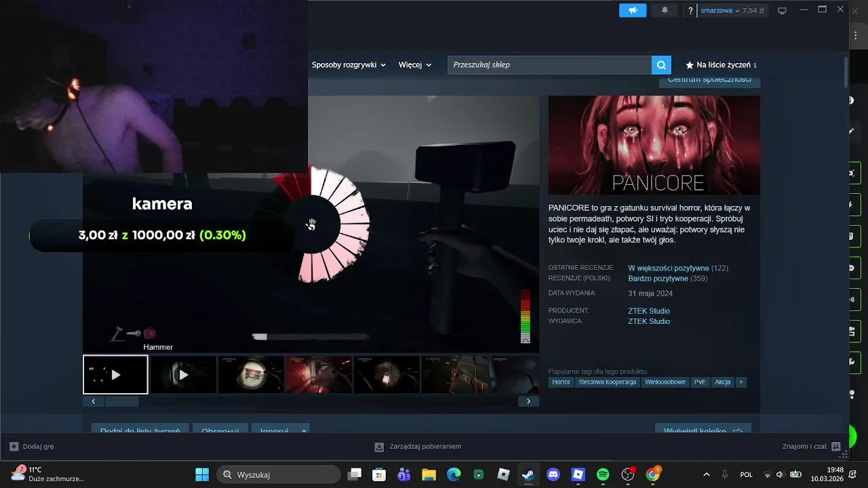Viewport: 868px width, 488px height.
Task: Expand Sposoby rozgrywki menu
Action: tap(349, 65)
